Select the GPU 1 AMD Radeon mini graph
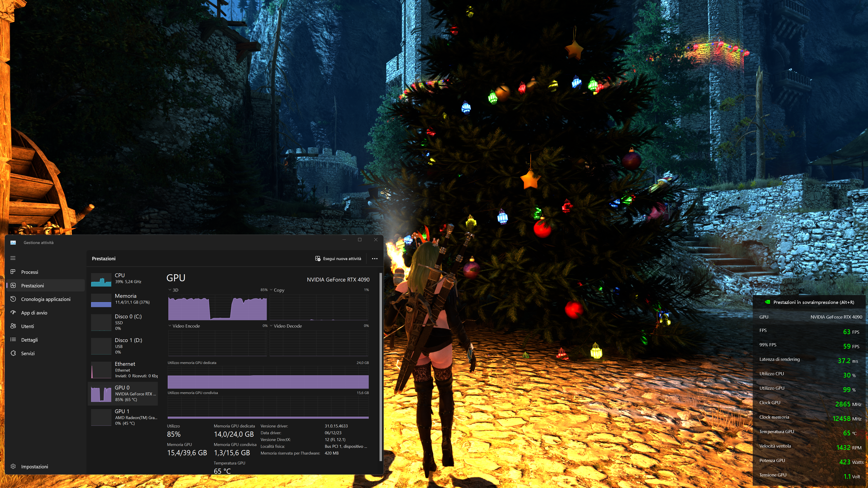The height and width of the screenshot is (488, 868). pos(101,417)
